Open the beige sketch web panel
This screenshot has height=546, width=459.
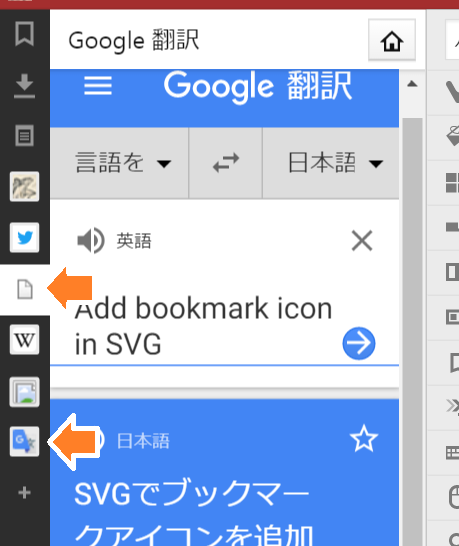coord(24,187)
